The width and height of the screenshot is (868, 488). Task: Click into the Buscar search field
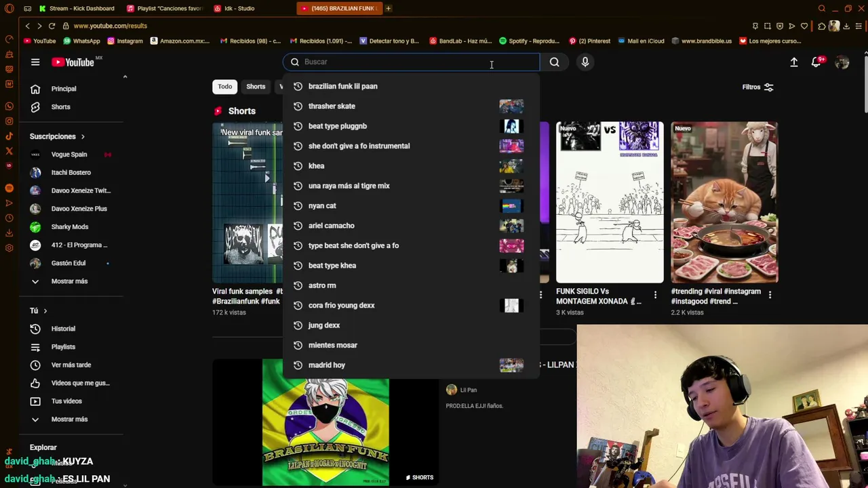(411, 62)
